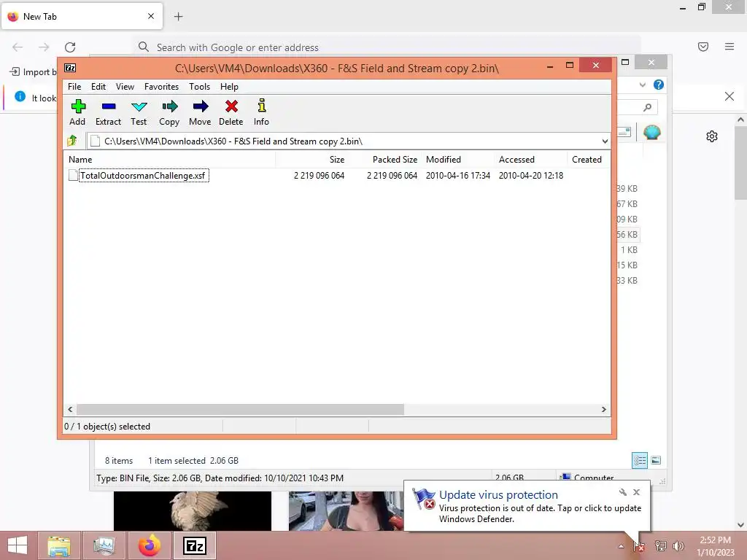Open File Explorer from the taskbar
The image size is (747, 560).
click(x=59, y=545)
